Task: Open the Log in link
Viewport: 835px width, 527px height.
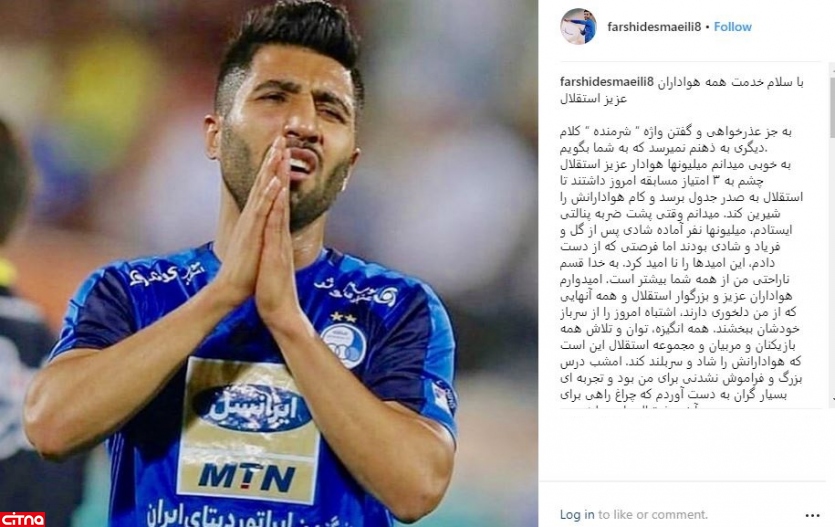Action: point(577,515)
